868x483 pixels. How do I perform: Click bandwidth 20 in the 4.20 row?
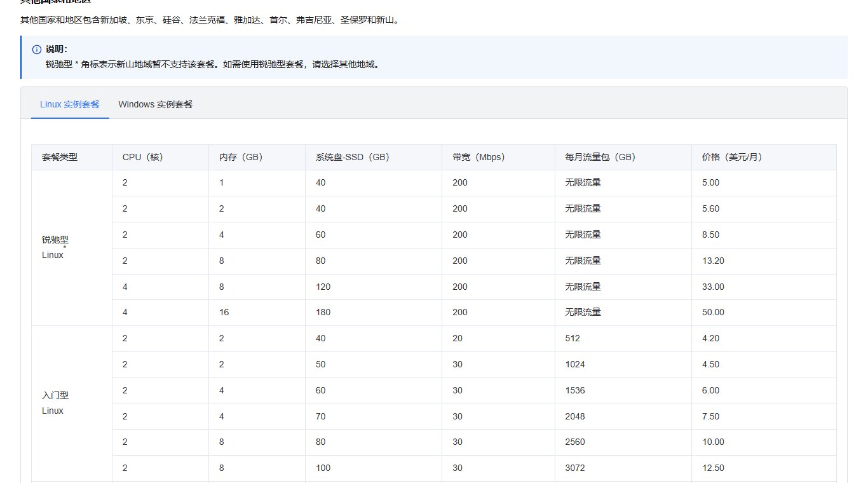tap(498, 338)
